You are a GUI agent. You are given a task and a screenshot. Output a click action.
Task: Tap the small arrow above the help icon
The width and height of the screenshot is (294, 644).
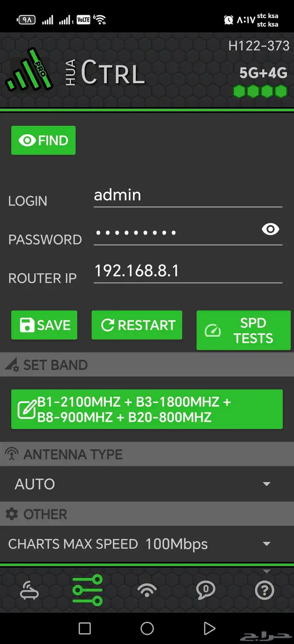point(266,571)
